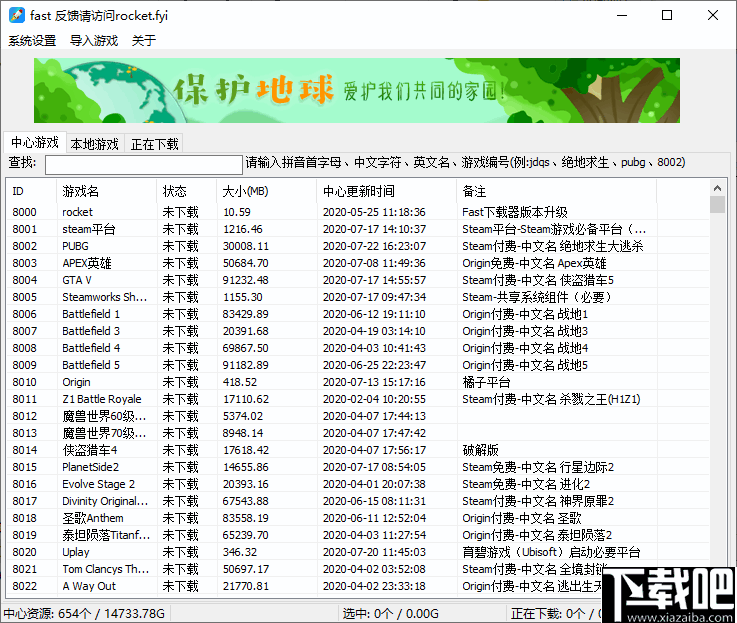Click update time 2020-02-04 10:20:55
The width and height of the screenshot is (737, 623).
(x=374, y=399)
